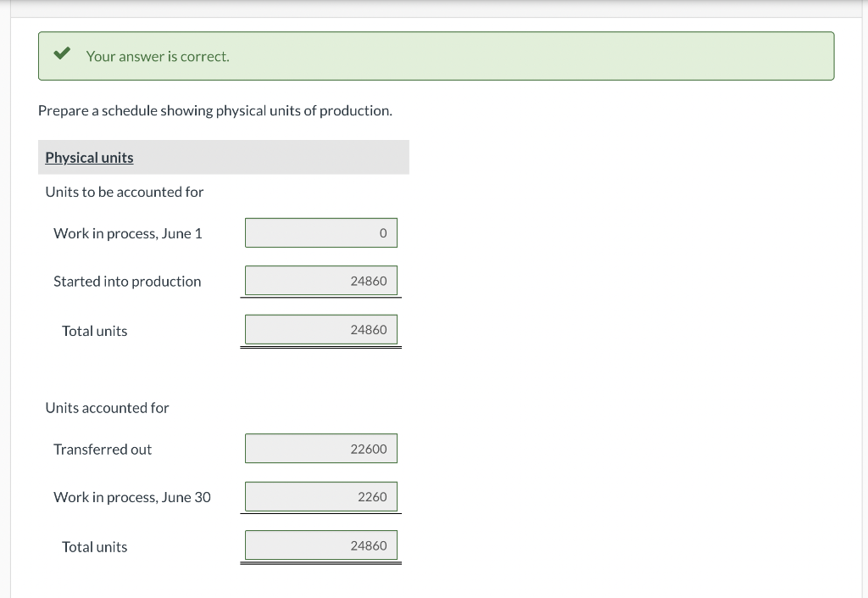Click the 'Physical units' underlined heading
Viewport: 868px width, 598px height.
[89, 158]
